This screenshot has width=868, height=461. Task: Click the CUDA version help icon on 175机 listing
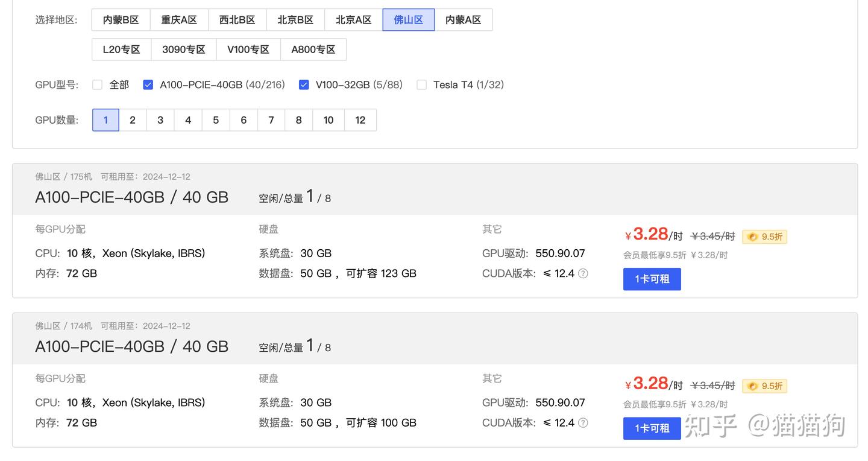click(582, 273)
